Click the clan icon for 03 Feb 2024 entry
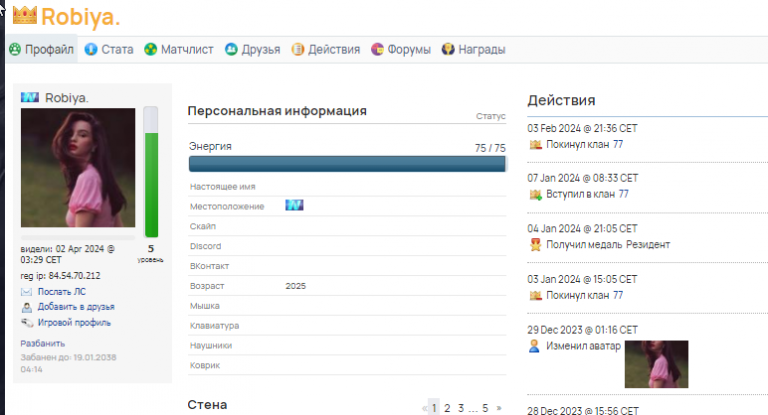768x415 pixels. point(535,145)
